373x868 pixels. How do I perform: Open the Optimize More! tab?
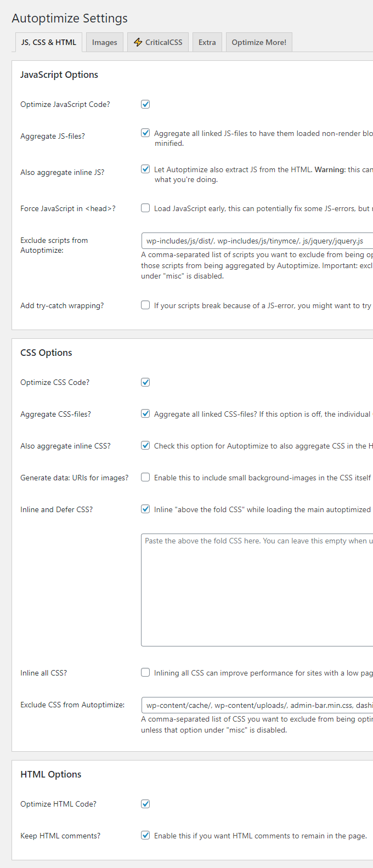[x=259, y=42]
